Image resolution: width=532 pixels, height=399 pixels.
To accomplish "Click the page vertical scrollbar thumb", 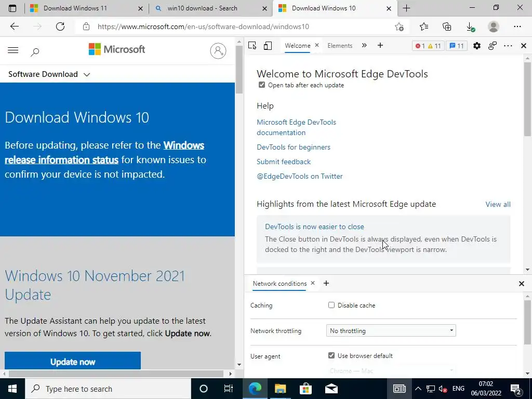I will (239, 70).
